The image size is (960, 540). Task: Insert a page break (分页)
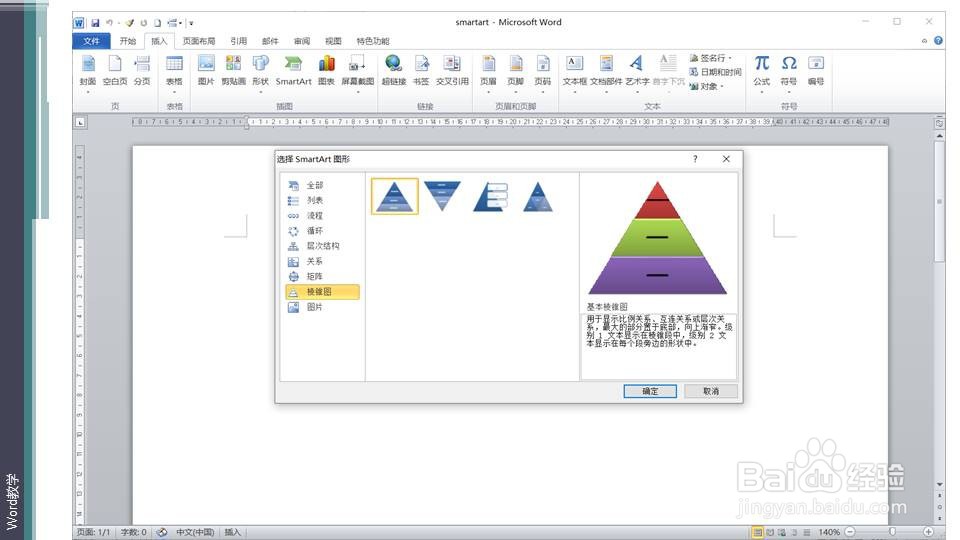(142, 72)
